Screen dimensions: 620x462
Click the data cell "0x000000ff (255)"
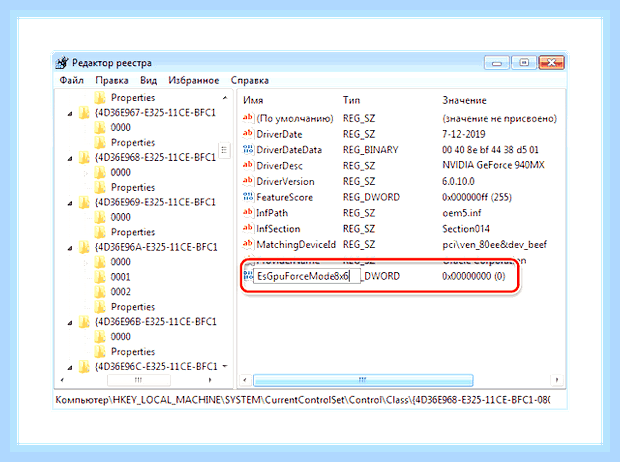coord(477,197)
